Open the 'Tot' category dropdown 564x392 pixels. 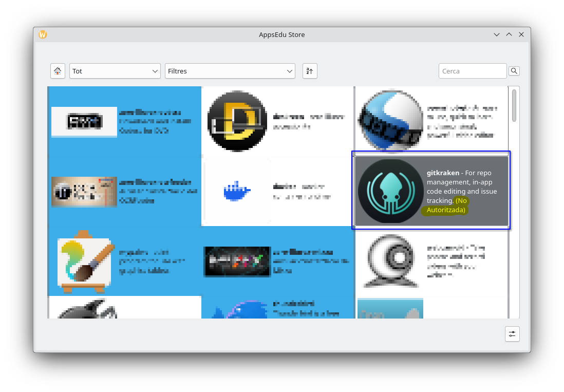[x=115, y=71]
